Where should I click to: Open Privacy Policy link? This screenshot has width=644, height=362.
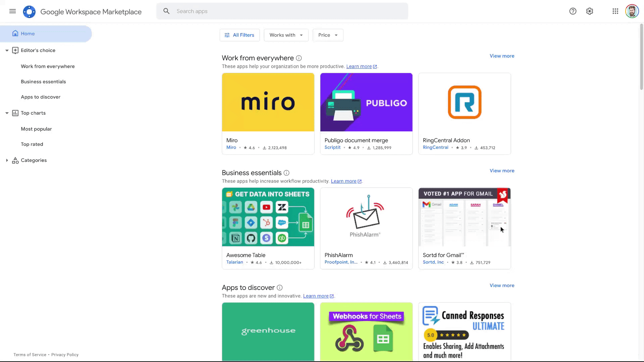point(65,355)
